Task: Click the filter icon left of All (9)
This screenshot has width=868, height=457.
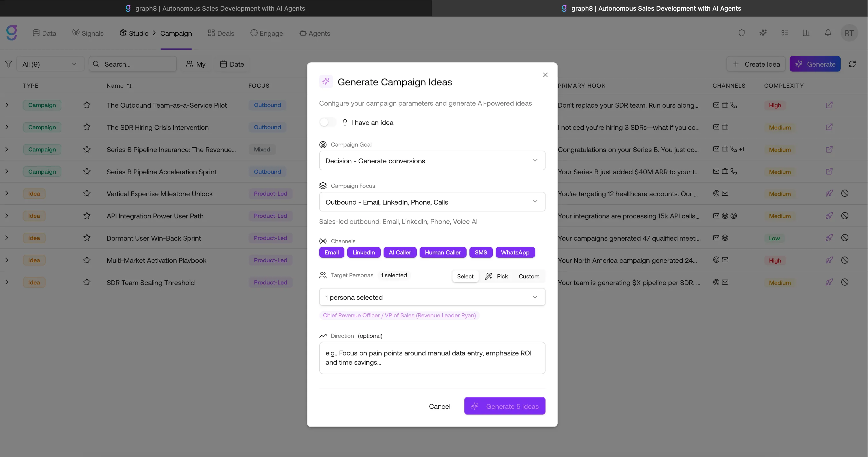Action: click(x=8, y=64)
